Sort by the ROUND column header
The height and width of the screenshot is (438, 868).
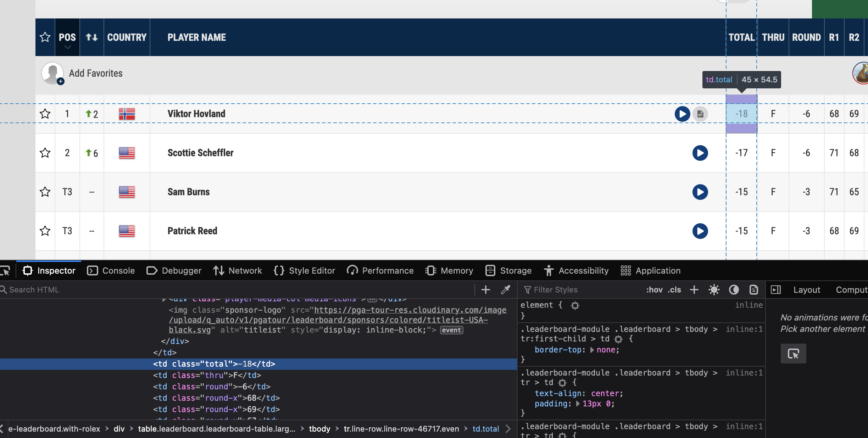[x=807, y=37]
